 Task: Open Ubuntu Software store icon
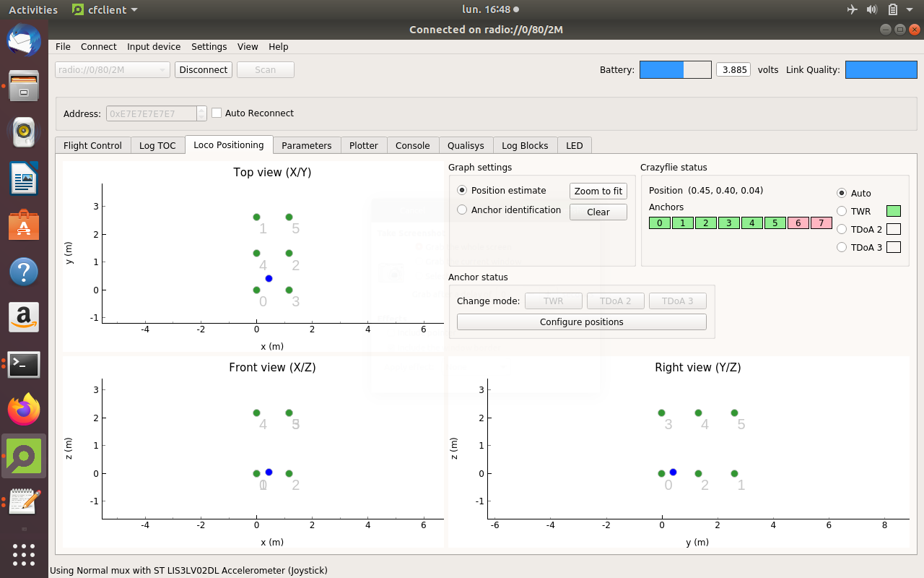(24, 225)
